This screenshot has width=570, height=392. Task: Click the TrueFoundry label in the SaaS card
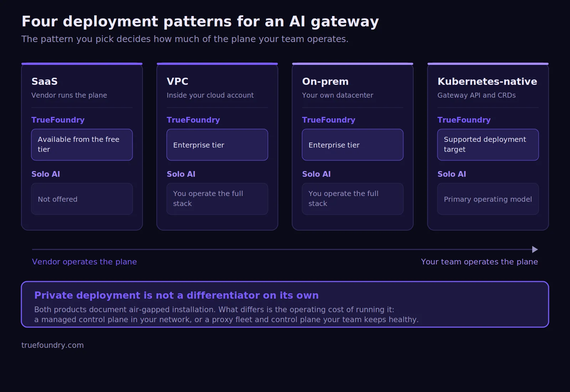pos(58,120)
